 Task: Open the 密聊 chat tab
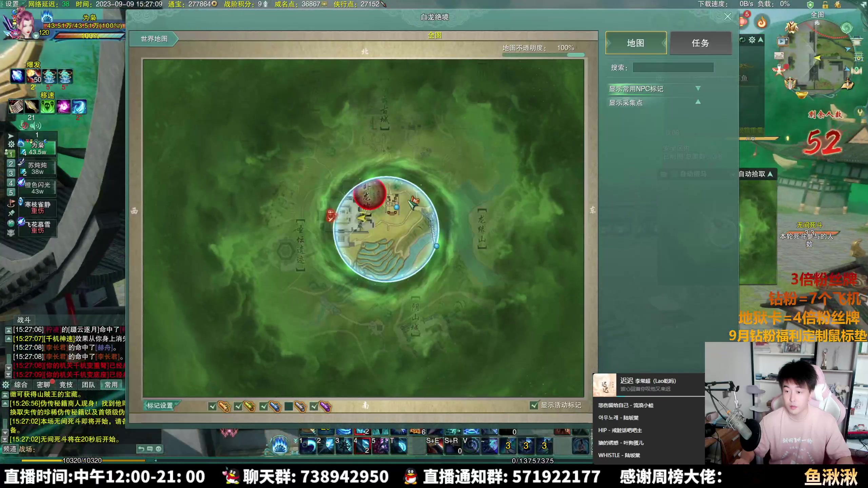click(43, 385)
